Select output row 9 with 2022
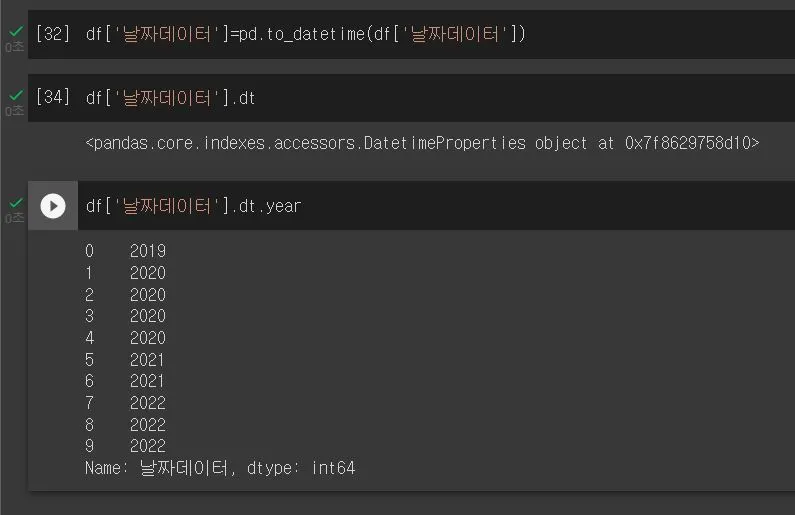Image resolution: width=795 pixels, height=515 pixels. 125,446
